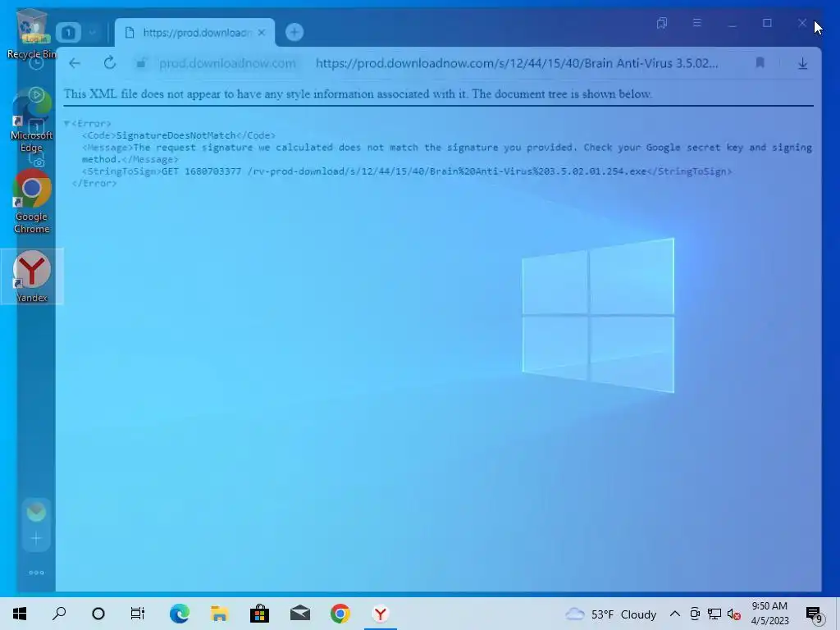Open Task View on the taskbar
Image resolution: width=840 pixels, height=630 pixels.
[x=138, y=614]
